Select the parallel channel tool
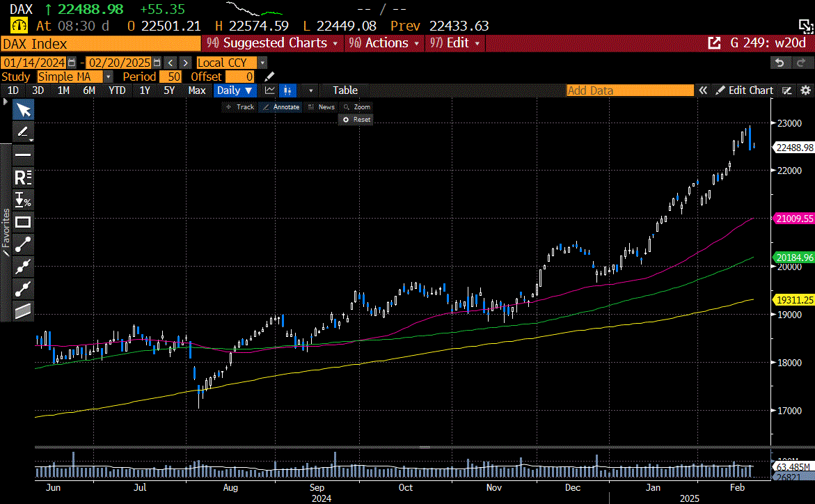The height and width of the screenshot is (504, 815). click(24, 311)
